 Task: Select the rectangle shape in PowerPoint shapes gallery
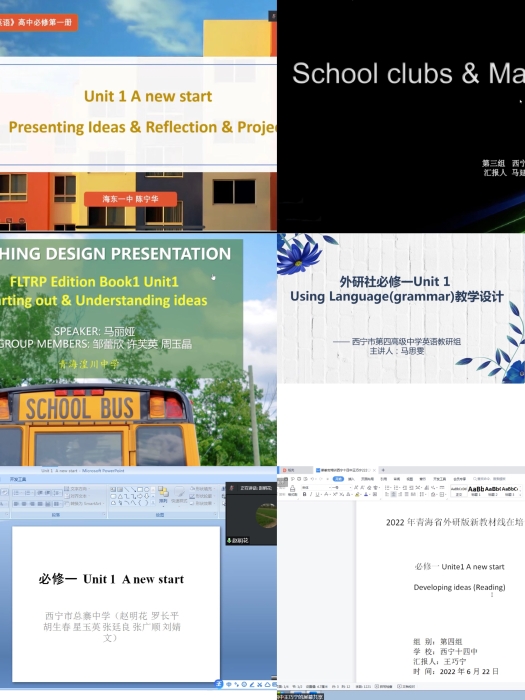click(140, 489)
